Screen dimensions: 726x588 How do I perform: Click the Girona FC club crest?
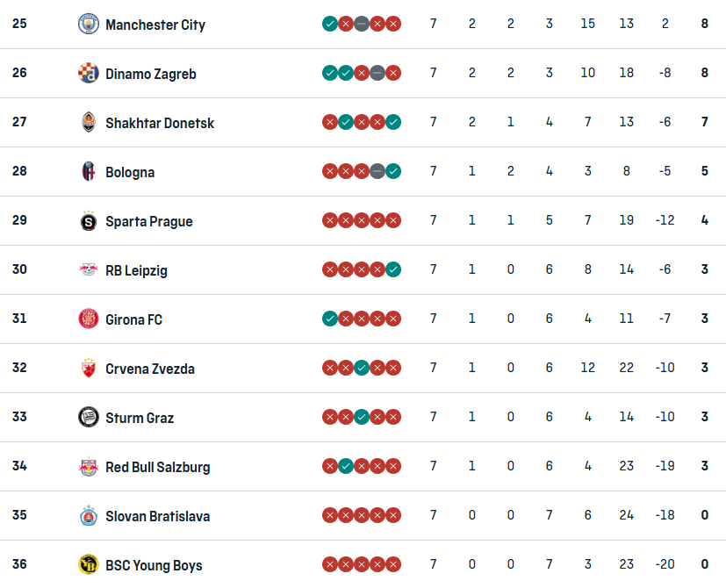[x=88, y=319]
